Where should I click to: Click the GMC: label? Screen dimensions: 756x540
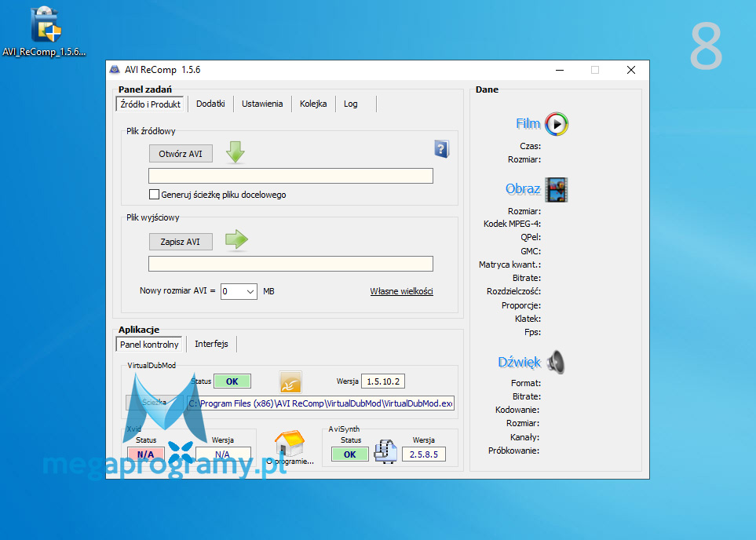[x=531, y=251]
